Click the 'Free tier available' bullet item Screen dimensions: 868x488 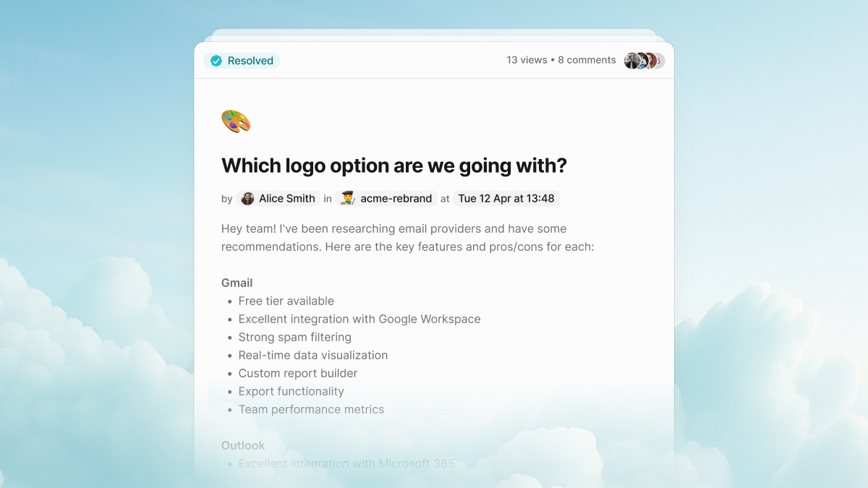pos(286,301)
